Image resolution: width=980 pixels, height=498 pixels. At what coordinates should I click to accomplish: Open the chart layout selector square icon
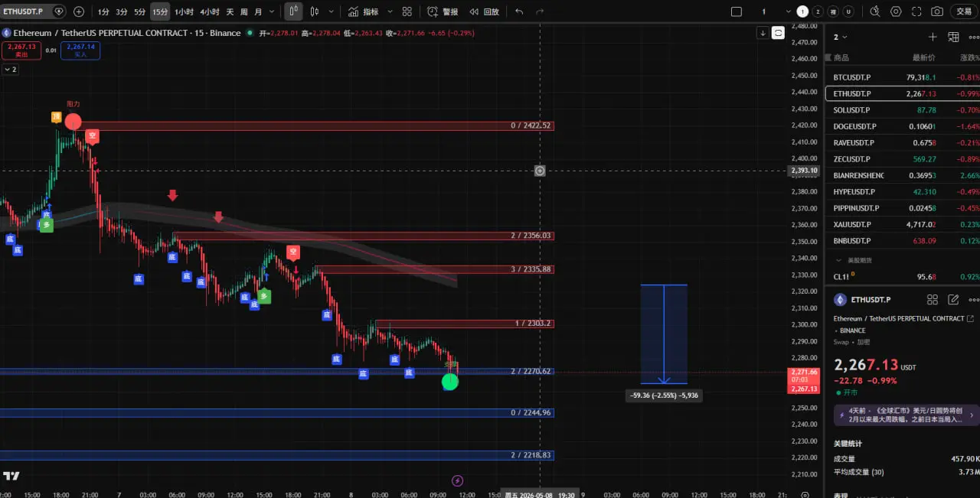click(737, 11)
